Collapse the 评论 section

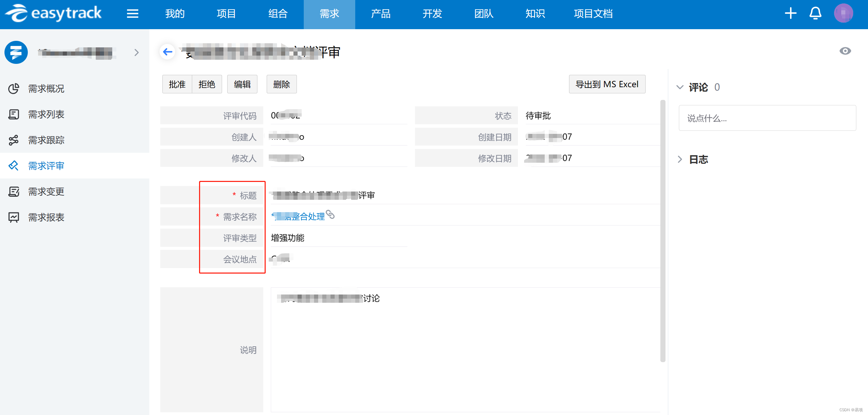pos(680,87)
